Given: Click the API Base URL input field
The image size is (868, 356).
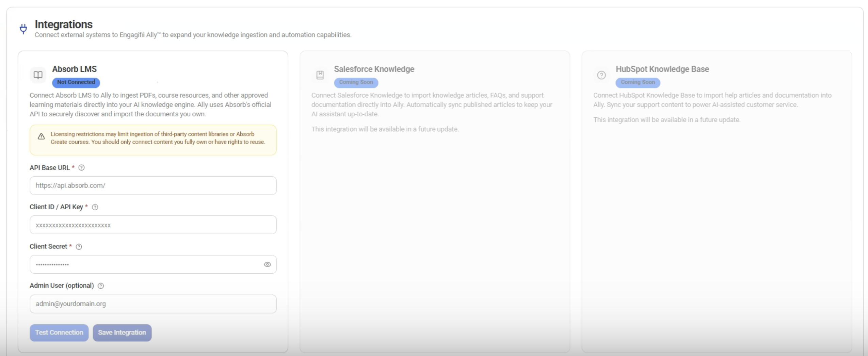Looking at the screenshot, I should pyautogui.click(x=153, y=185).
